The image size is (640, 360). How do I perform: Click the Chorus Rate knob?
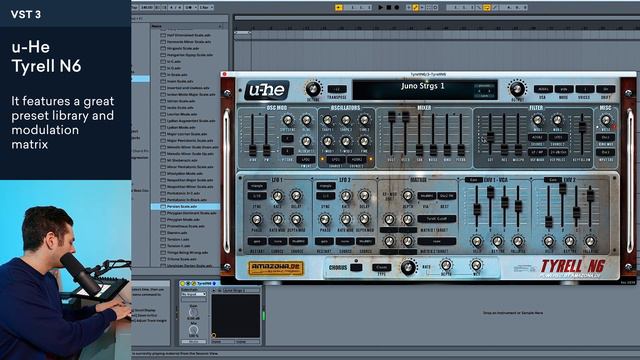click(408, 267)
